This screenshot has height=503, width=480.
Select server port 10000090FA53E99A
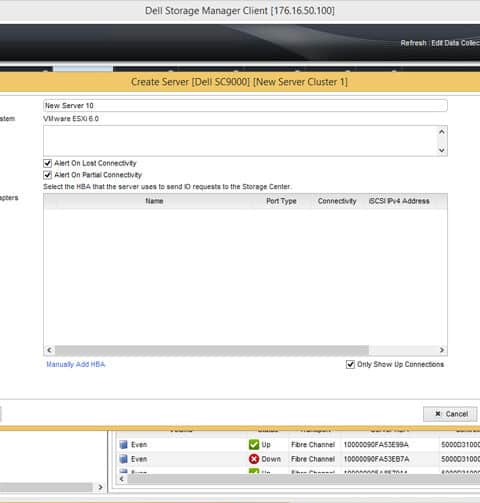click(x=376, y=445)
